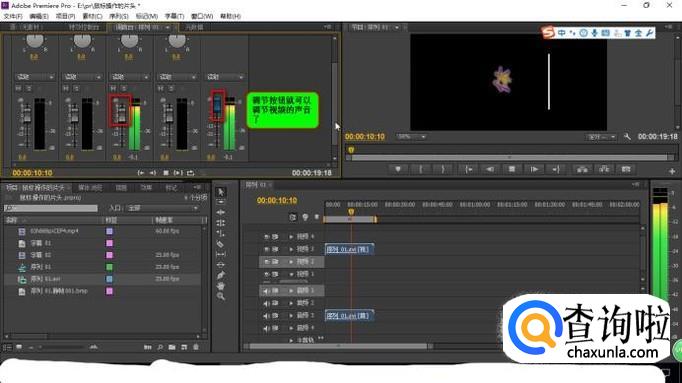Click the stop button in program monitor
The image size is (682, 383).
click(x=512, y=169)
